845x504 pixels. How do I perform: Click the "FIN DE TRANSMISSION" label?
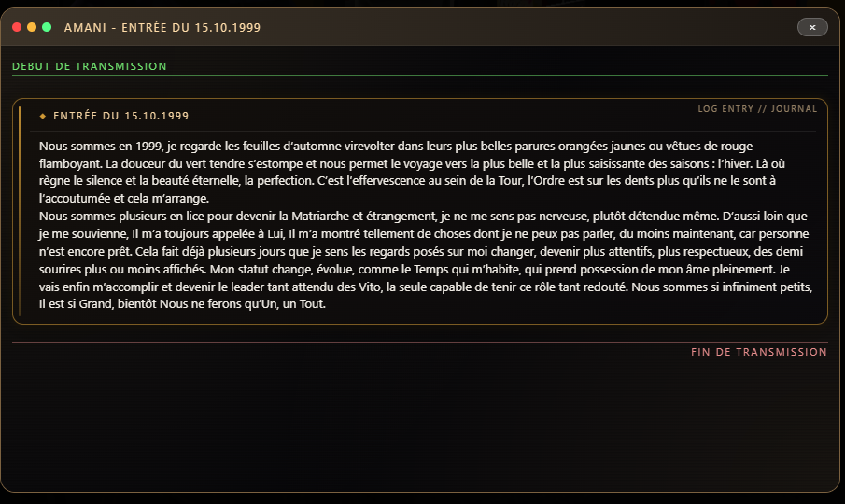[x=759, y=353]
